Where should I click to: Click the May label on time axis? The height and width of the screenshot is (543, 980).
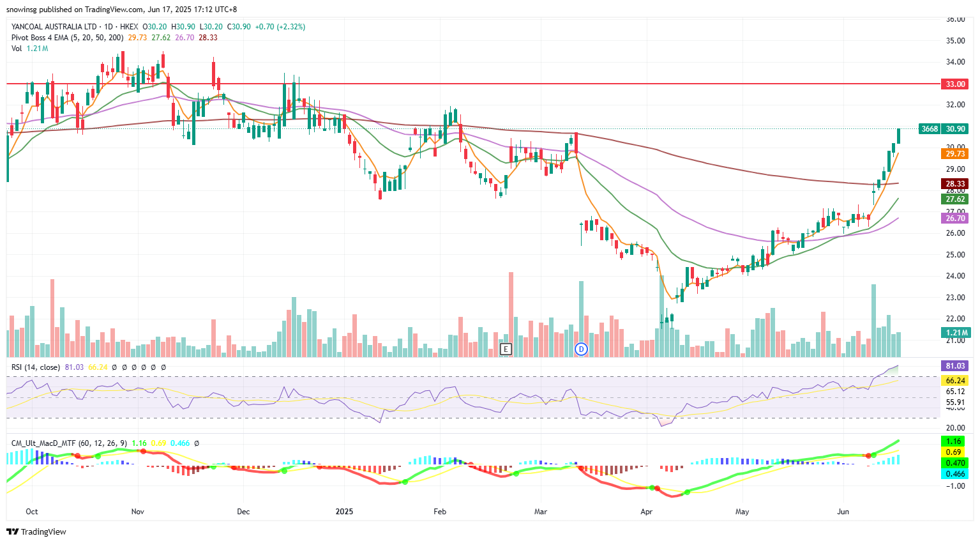pyautogui.click(x=742, y=512)
